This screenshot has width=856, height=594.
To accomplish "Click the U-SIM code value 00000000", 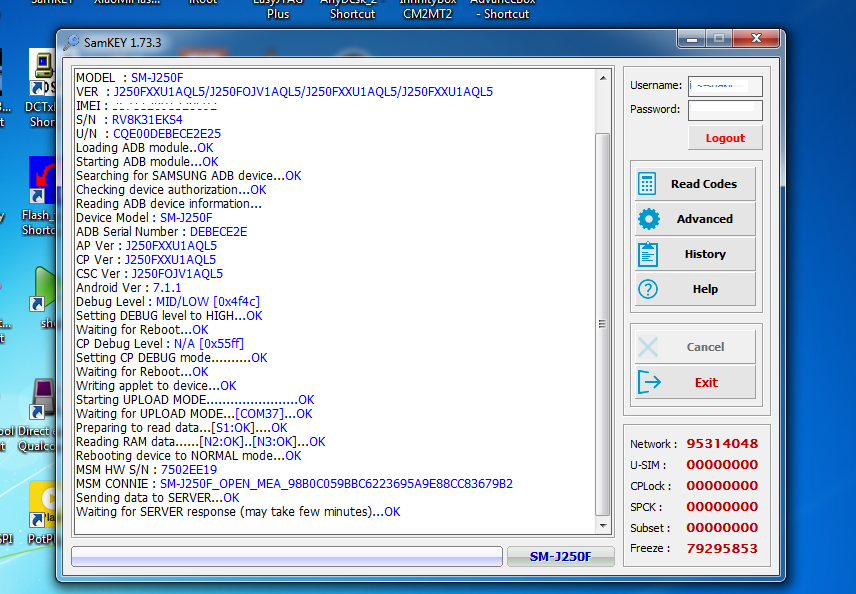I will point(722,465).
